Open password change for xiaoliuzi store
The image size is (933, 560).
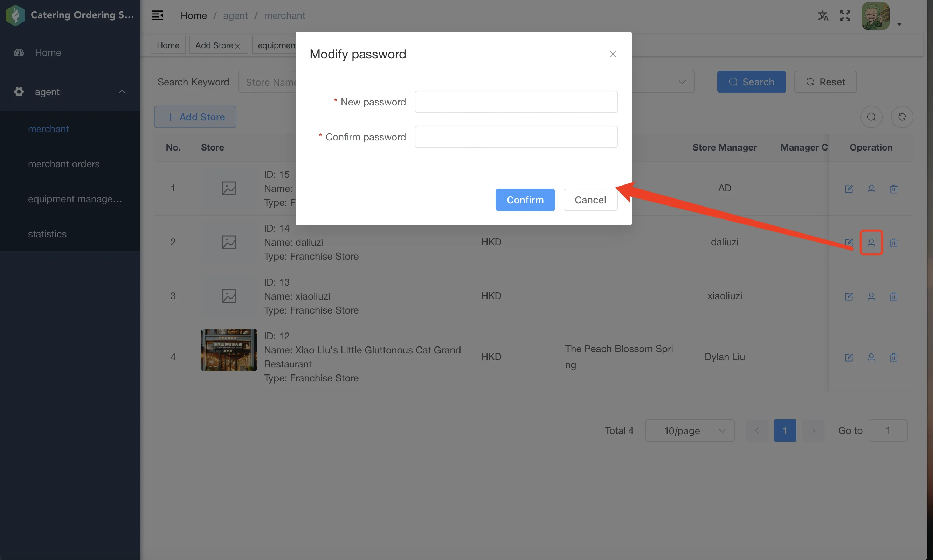pyautogui.click(x=871, y=296)
